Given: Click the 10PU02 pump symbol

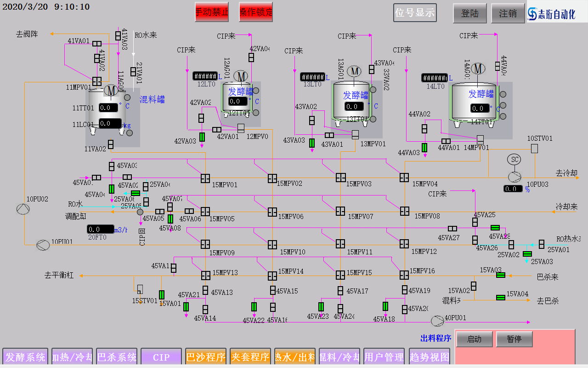Looking at the screenshot, I should 22,209.
